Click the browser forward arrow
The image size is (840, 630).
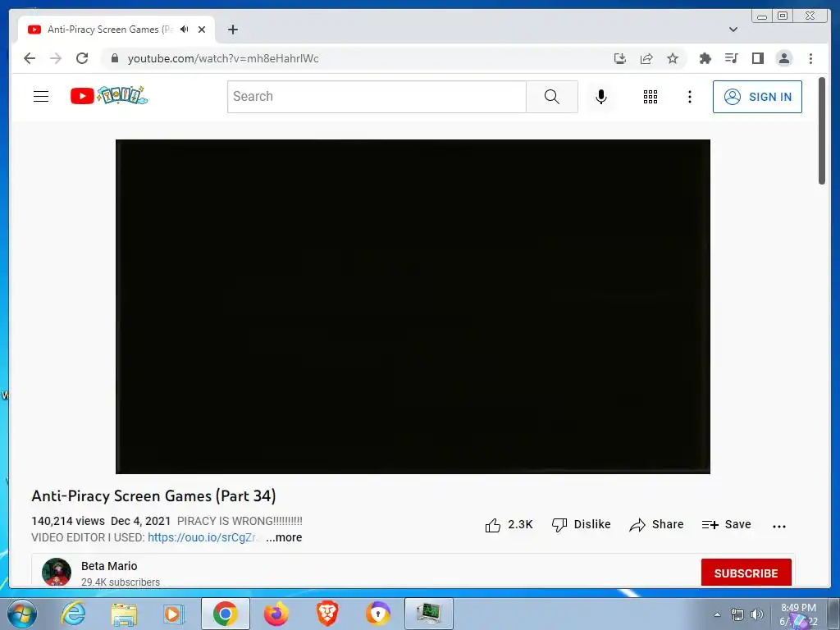click(56, 58)
